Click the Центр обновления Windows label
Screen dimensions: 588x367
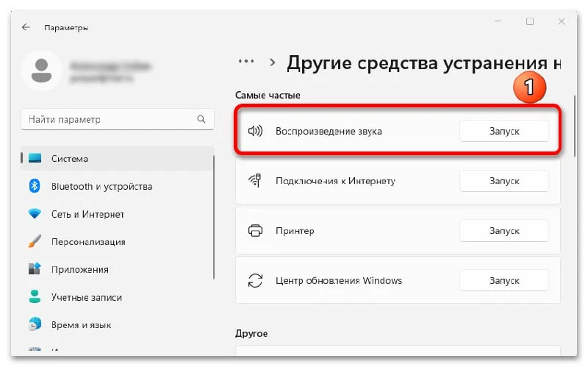pos(339,281)
